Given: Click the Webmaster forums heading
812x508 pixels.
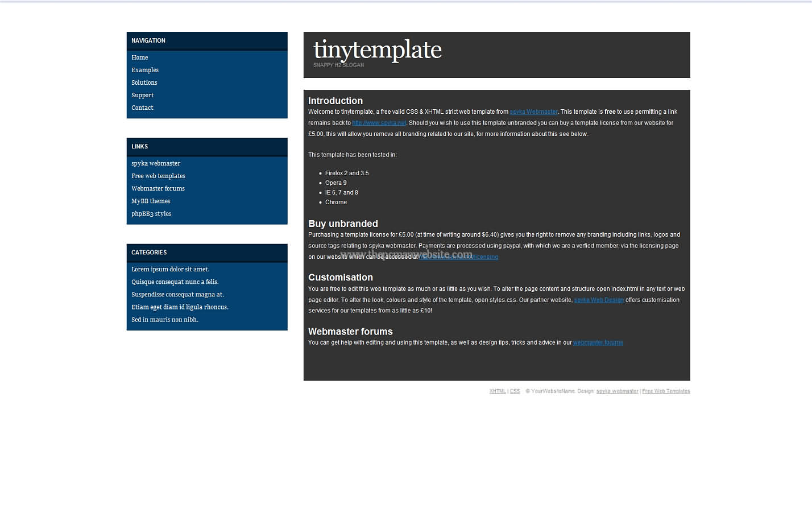Looking at the screenshot, I should coord(350,332).
